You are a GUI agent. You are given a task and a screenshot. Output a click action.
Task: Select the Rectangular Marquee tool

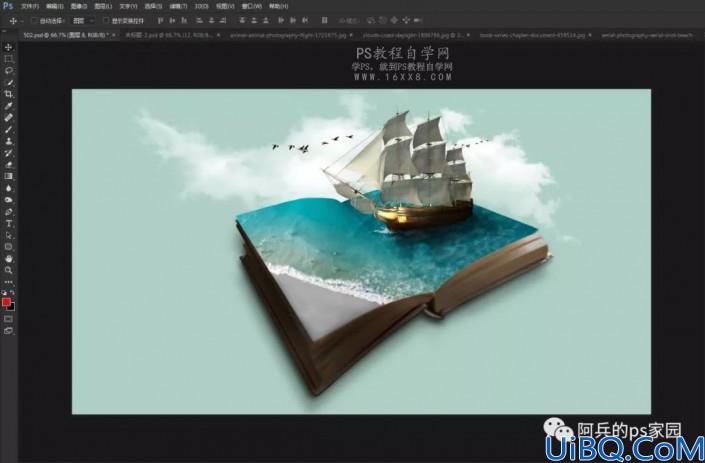[8, 59]
